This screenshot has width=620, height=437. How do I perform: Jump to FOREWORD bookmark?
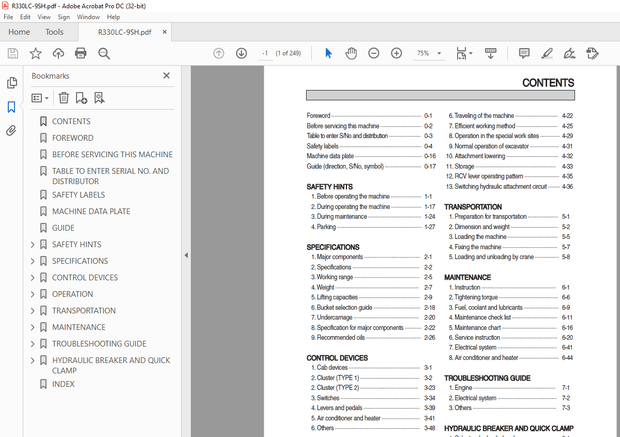pos(73,138)
